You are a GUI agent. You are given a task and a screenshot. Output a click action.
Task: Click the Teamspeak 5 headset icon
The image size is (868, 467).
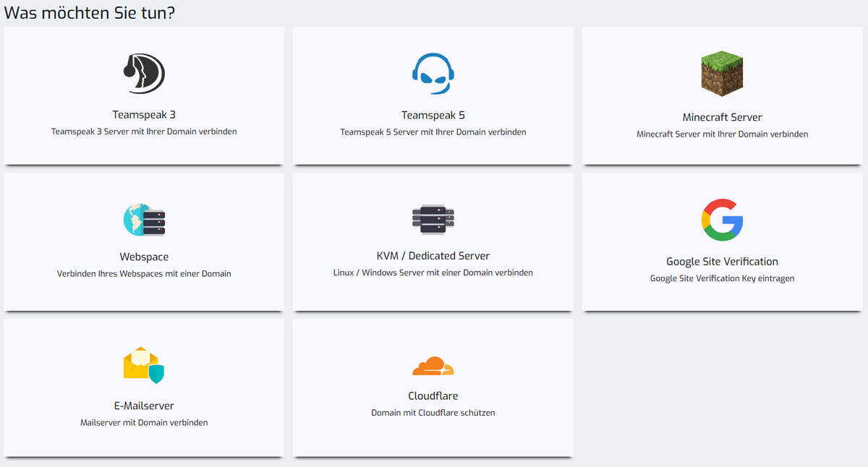coord(433,73)
